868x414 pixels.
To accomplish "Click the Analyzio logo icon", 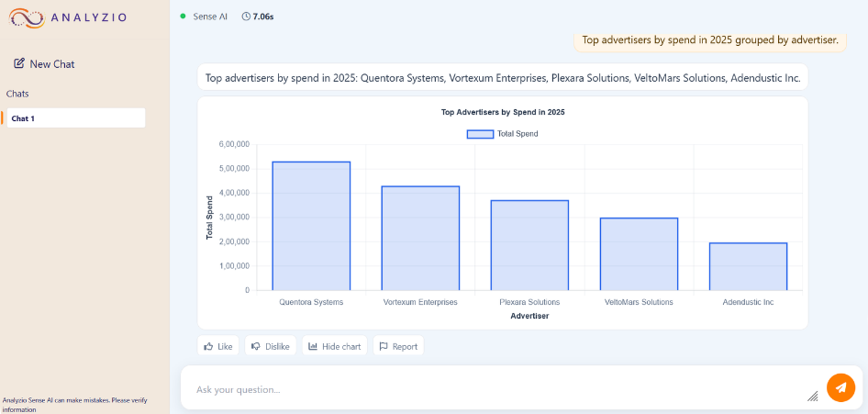I will (27, 17).
